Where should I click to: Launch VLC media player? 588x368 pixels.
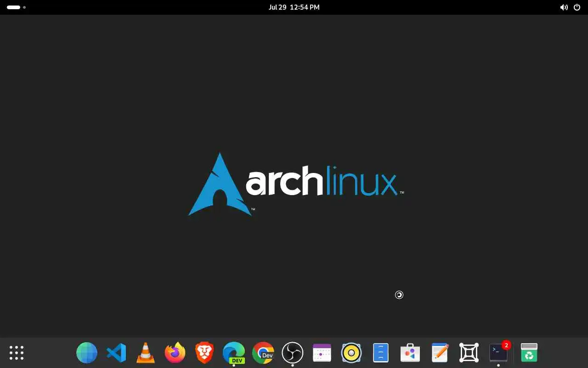[146, 353]
